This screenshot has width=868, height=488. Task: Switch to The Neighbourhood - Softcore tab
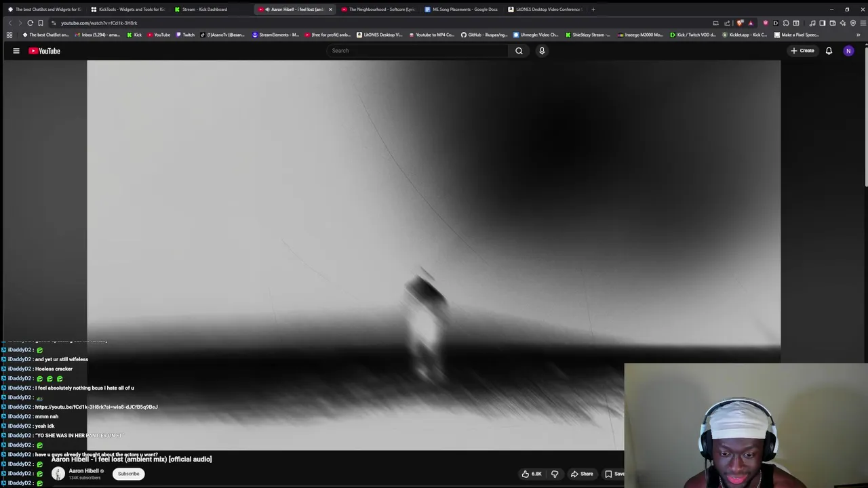coord(378,9)
